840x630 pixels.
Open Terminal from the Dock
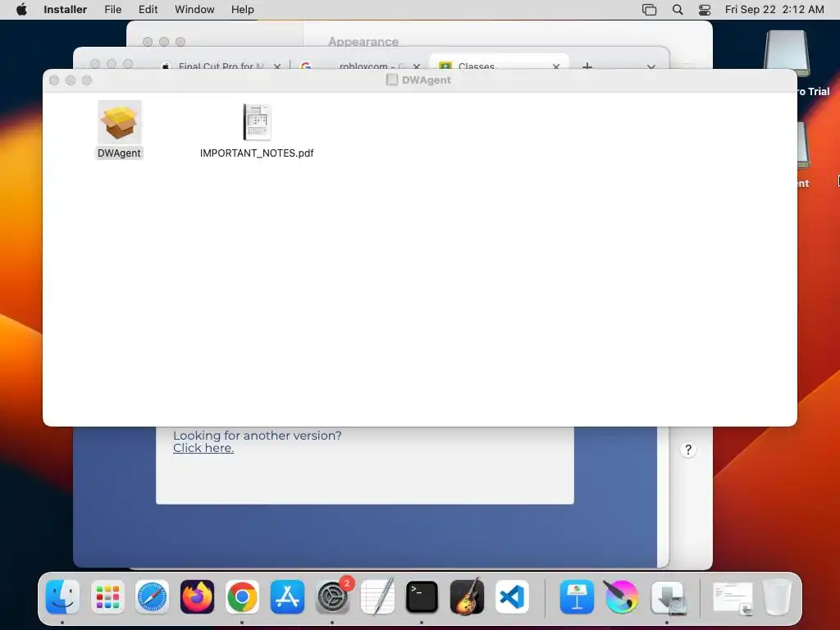click(x=422, y=597)
